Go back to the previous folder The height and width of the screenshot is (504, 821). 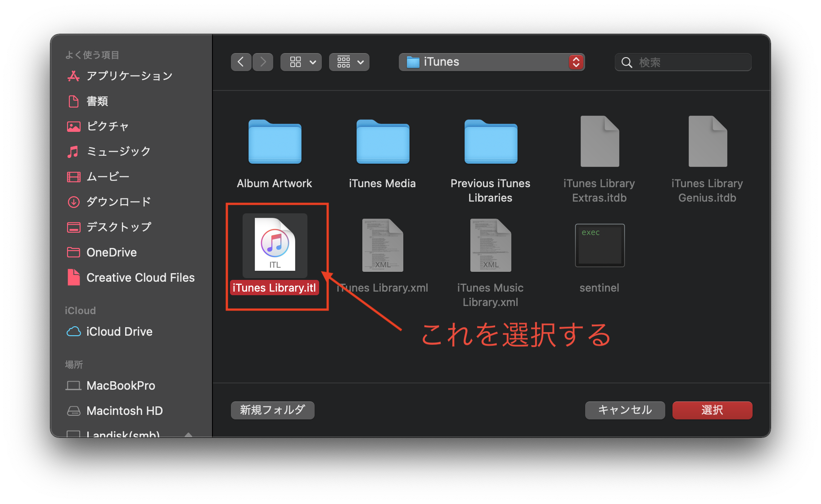click(241, 62)
